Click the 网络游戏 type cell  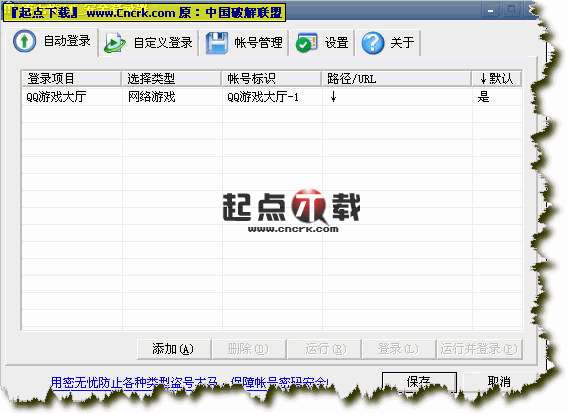[x=152, y=97]
